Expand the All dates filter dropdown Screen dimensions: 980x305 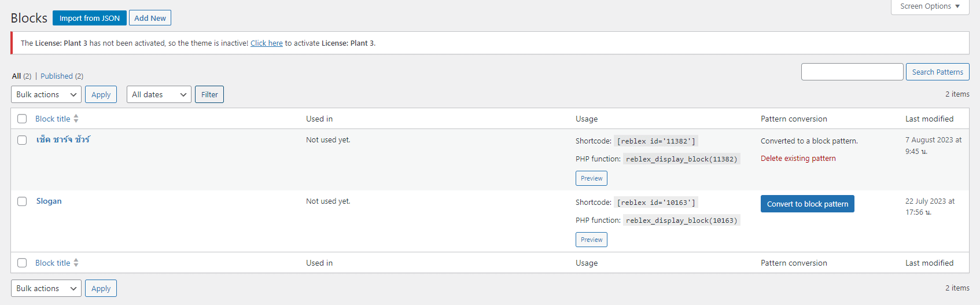(159, 94)
